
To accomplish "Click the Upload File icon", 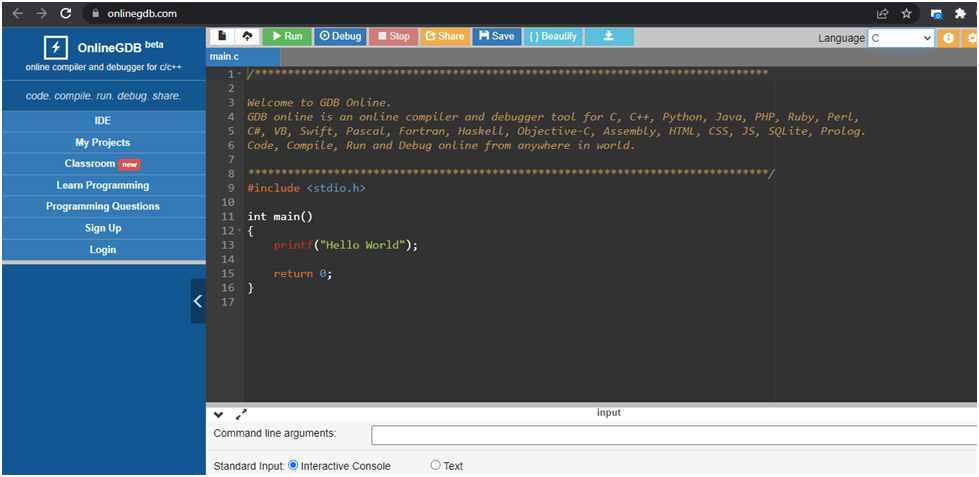I will pos(247,36).
